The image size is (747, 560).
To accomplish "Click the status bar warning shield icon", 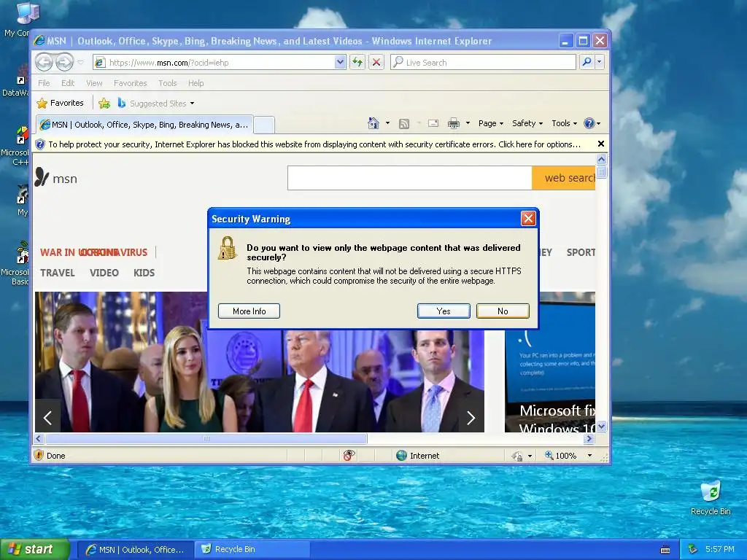I will (39, 455).
